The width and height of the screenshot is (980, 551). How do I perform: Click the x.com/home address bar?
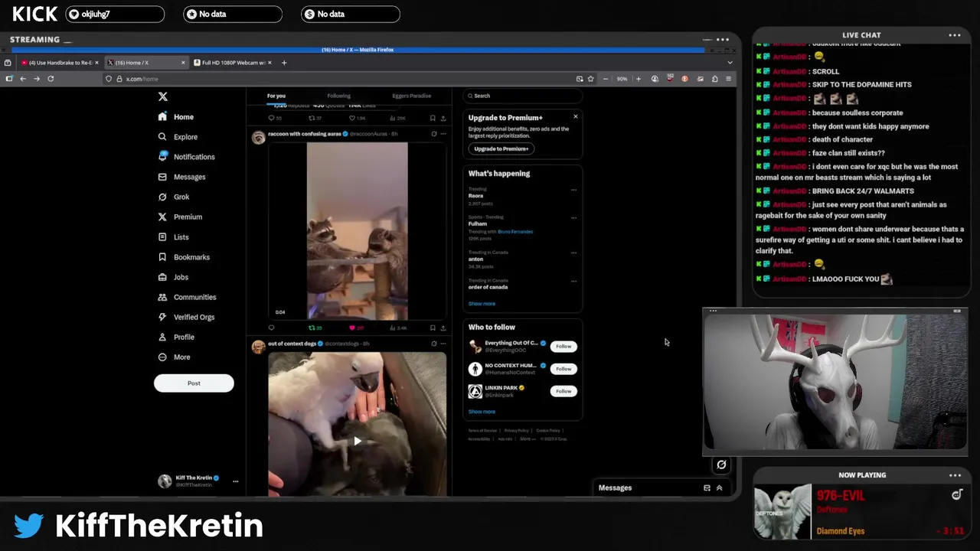point(348,79)
